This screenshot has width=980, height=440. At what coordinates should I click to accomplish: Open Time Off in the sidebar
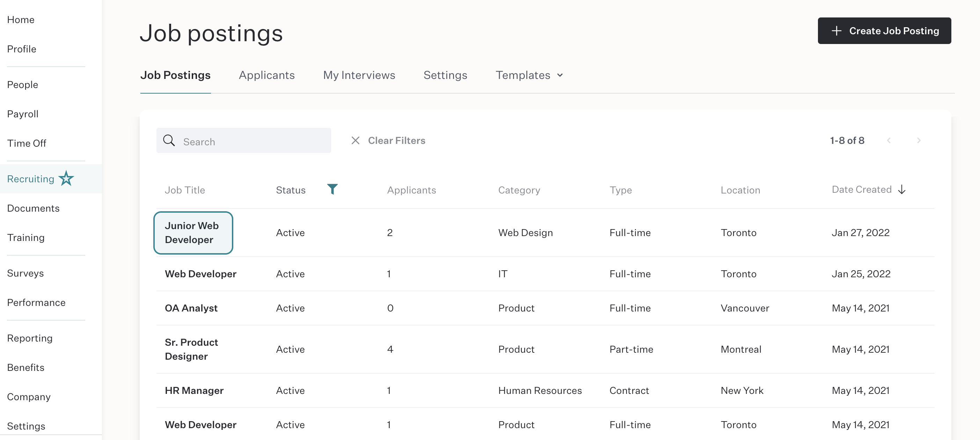27,143
